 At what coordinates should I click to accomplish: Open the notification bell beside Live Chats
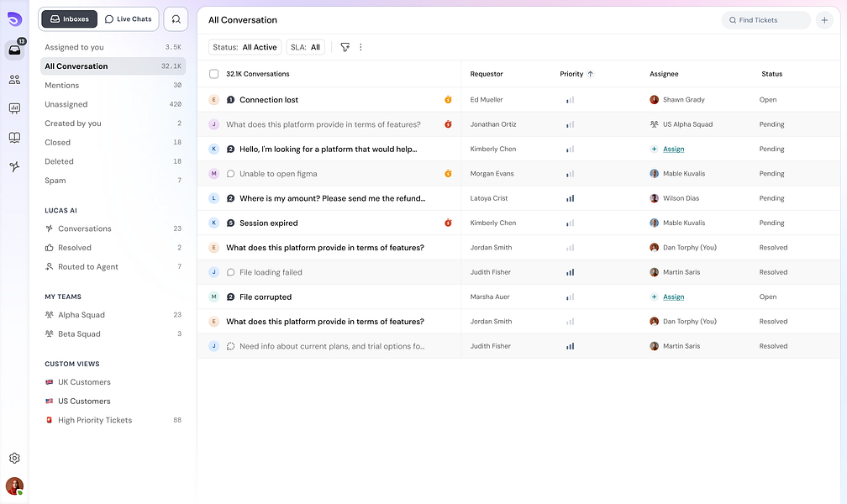pyautogui.click(x=176, y=18)
